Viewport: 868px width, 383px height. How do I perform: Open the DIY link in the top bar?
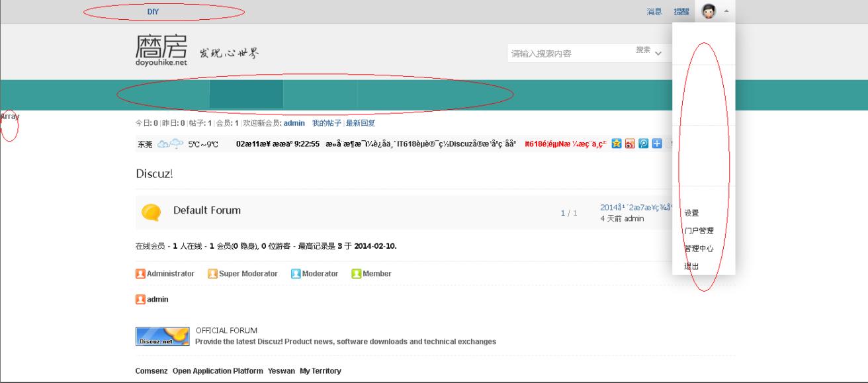pyautogui.click(x=153, y=11)
